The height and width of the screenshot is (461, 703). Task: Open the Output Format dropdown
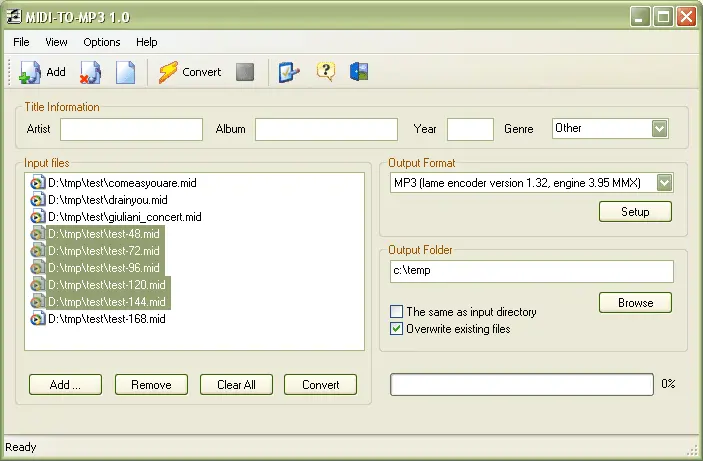coord(664,182)
